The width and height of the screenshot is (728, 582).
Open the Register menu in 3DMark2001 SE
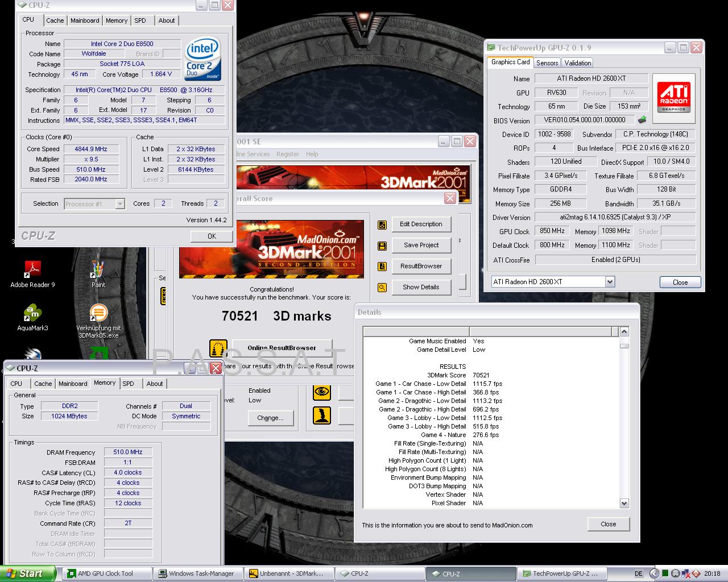288,154
